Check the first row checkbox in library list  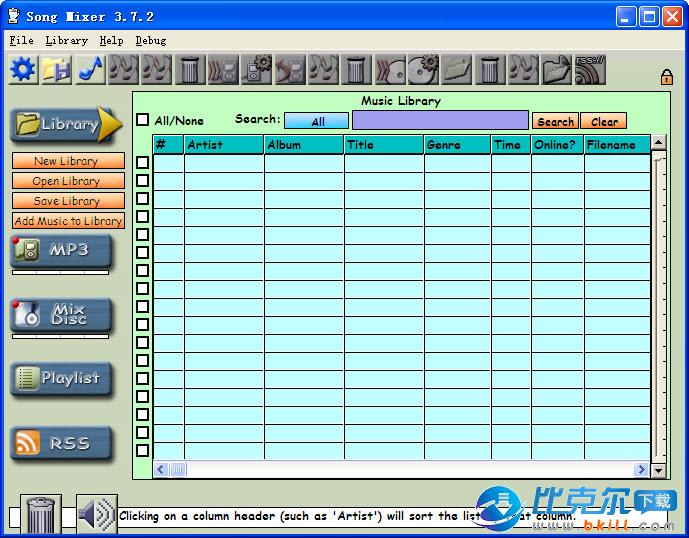pyautogui.click(x=143, y=162)
